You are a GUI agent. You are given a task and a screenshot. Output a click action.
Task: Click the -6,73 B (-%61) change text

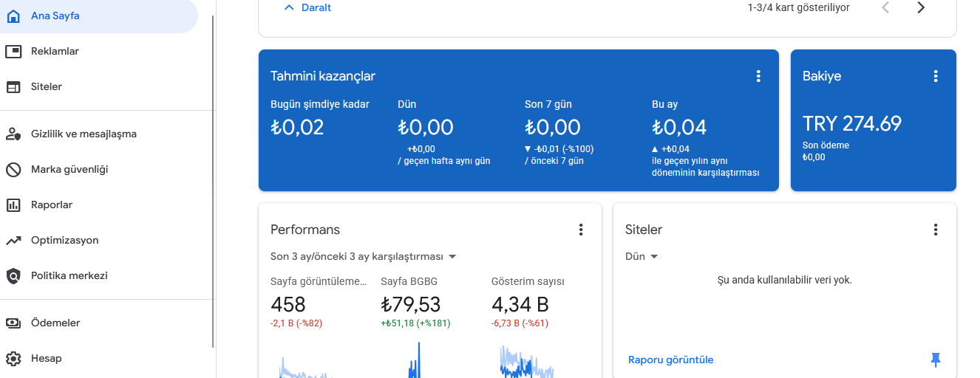pos(520,323)
